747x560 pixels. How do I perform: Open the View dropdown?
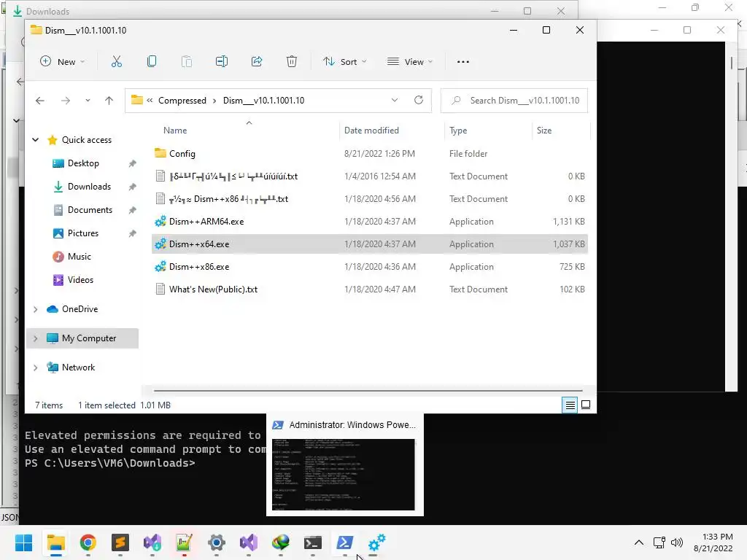(x=410, y=61)
